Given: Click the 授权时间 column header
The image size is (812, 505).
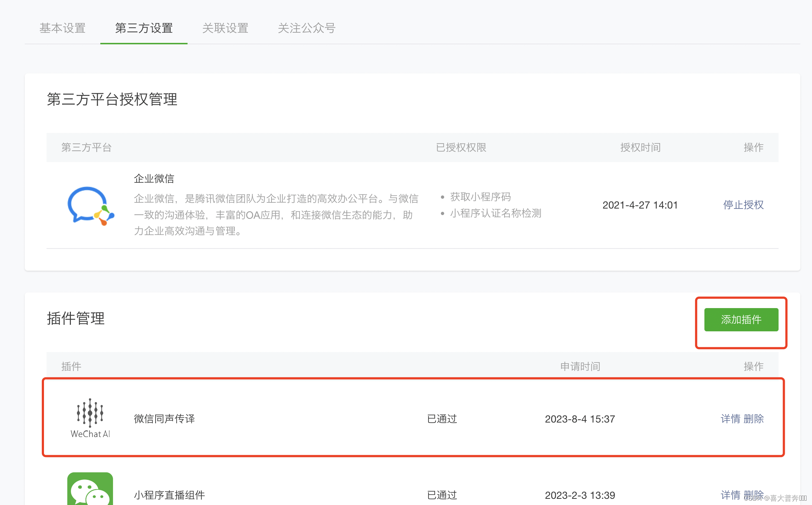Looking at the screenshot, I should (640, 148).
